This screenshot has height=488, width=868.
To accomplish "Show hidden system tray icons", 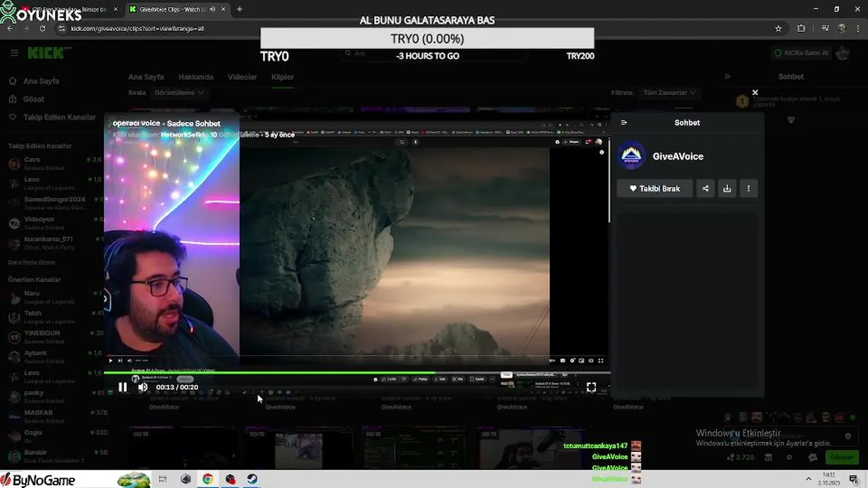I will click(808, 479).
